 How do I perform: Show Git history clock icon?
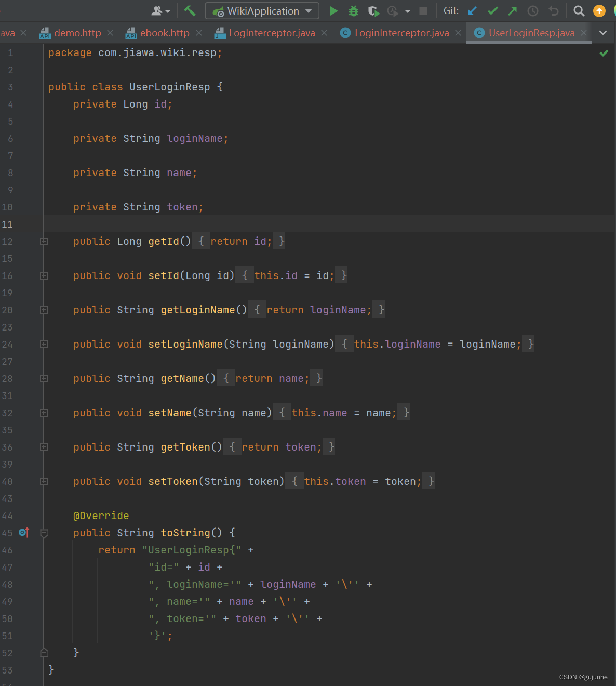click(x=533, y=10)
